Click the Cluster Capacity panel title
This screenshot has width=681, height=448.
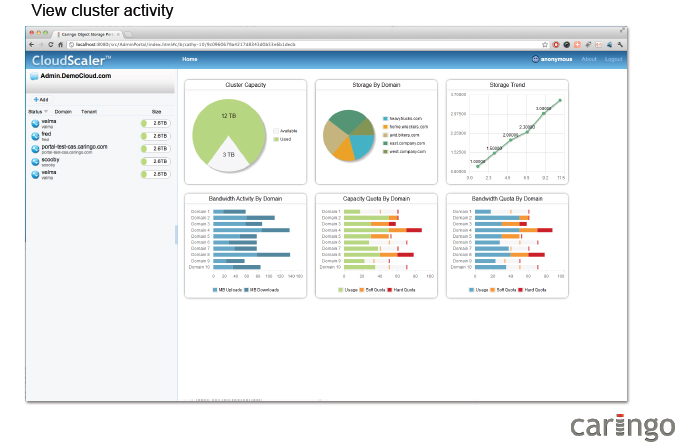coord(245,85)
